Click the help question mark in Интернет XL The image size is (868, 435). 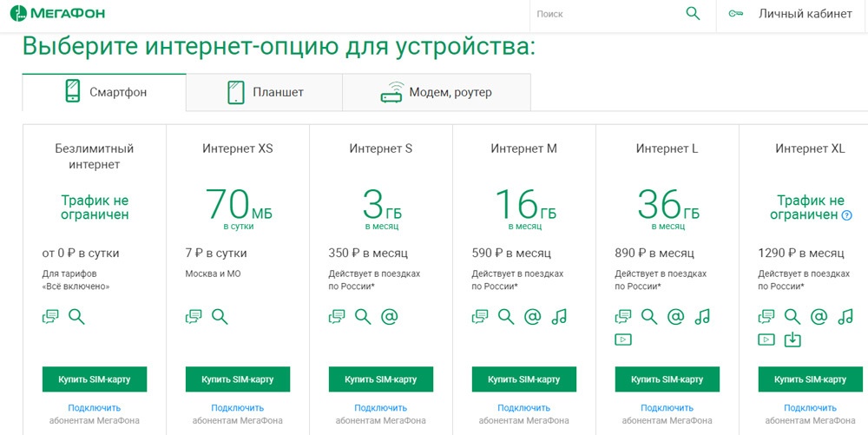pyautogui.click(x=846, y=216)
